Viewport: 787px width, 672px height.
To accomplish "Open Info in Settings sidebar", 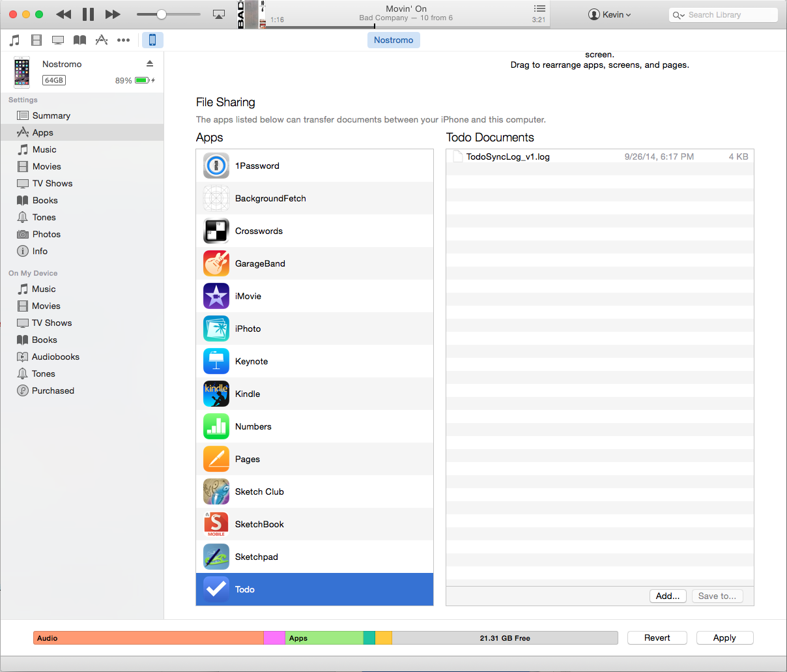I will click(x=81, y=251).
